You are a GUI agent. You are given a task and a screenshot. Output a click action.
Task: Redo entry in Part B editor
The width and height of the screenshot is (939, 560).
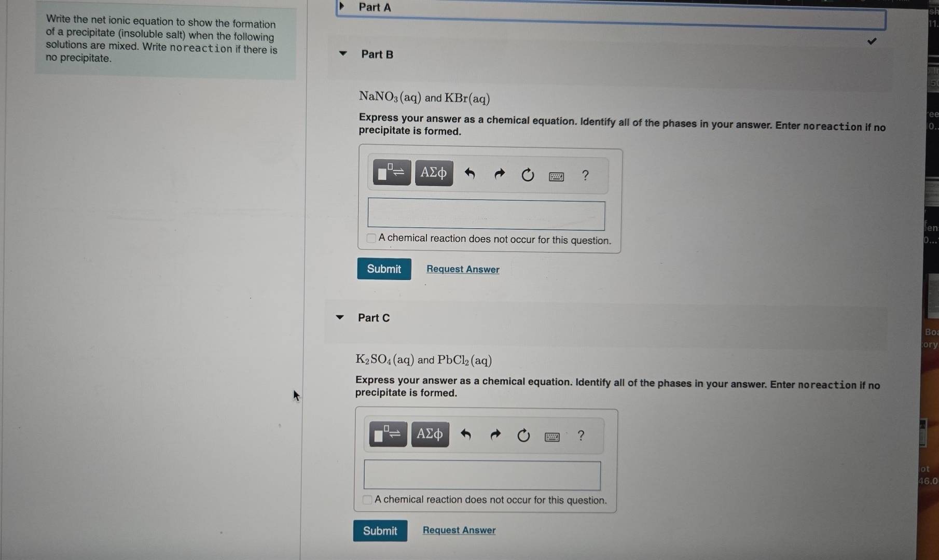[499, 174]
